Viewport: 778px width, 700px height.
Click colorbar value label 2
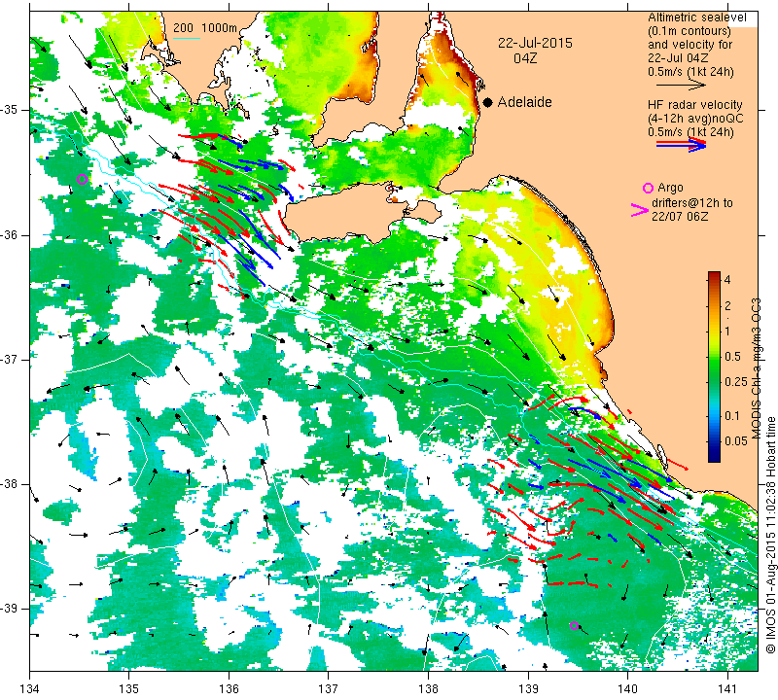727,305
